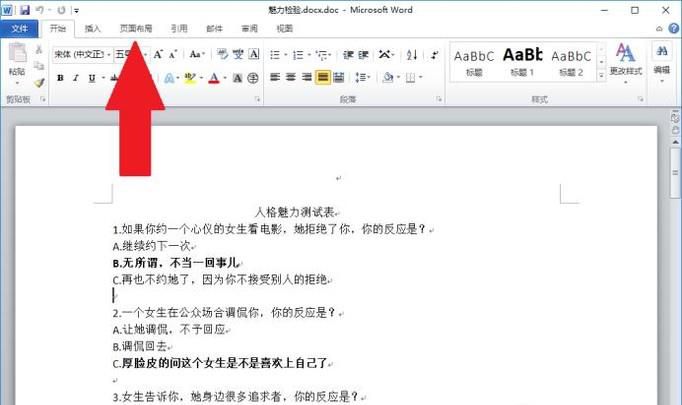Switch to the Mailings (邮件) tab
The height and width of the screenshot is (405, 682).
coord(214,29)
